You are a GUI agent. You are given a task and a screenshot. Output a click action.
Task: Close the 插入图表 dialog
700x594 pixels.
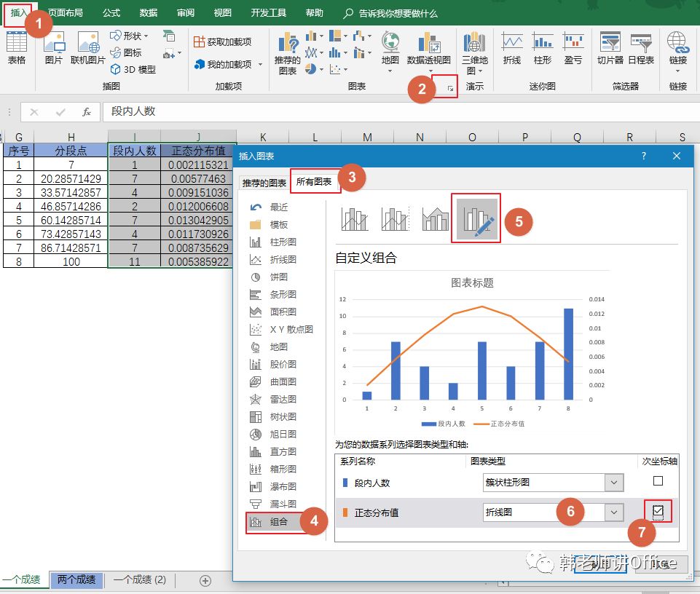point(677,156)
